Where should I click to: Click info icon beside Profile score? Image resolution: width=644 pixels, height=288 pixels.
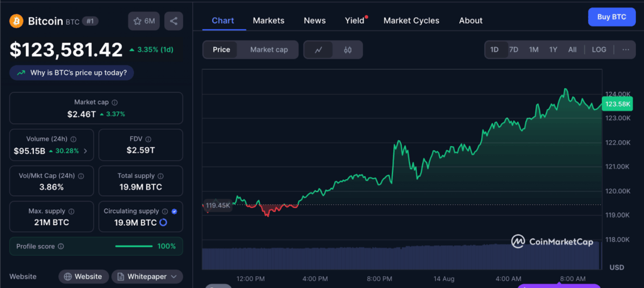61,246
